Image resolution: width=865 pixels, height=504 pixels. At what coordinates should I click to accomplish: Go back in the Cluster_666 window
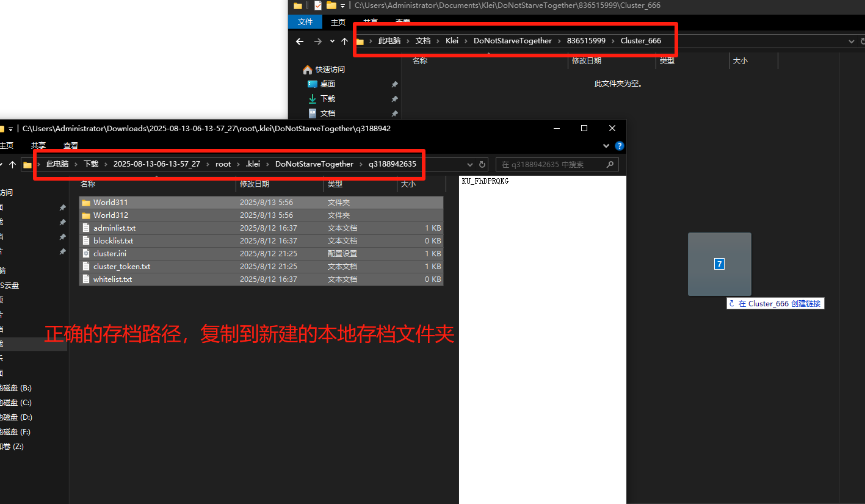point(299,41)
